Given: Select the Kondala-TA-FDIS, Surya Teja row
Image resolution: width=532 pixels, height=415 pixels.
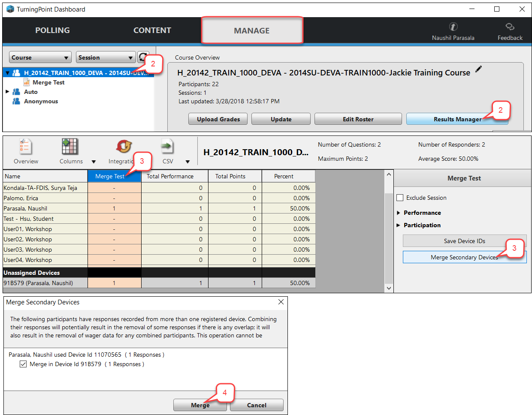Looking at the screenshot, I should [159, 188].
